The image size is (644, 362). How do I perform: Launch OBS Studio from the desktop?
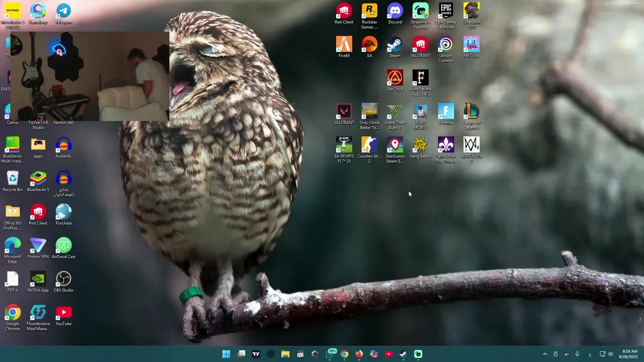click(x=63, y=282)
